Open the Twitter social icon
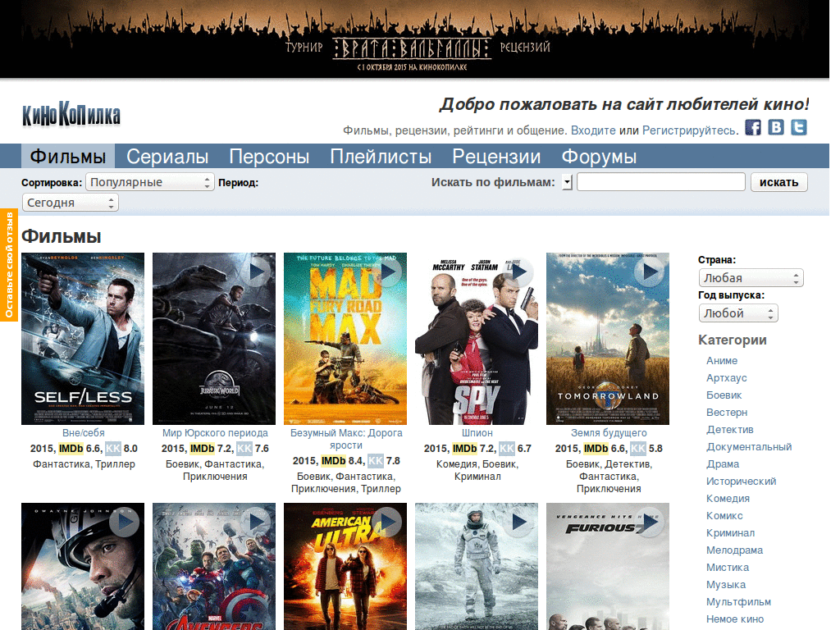The height and width of the screenshot is (630, 840). [x=799, y=127]
